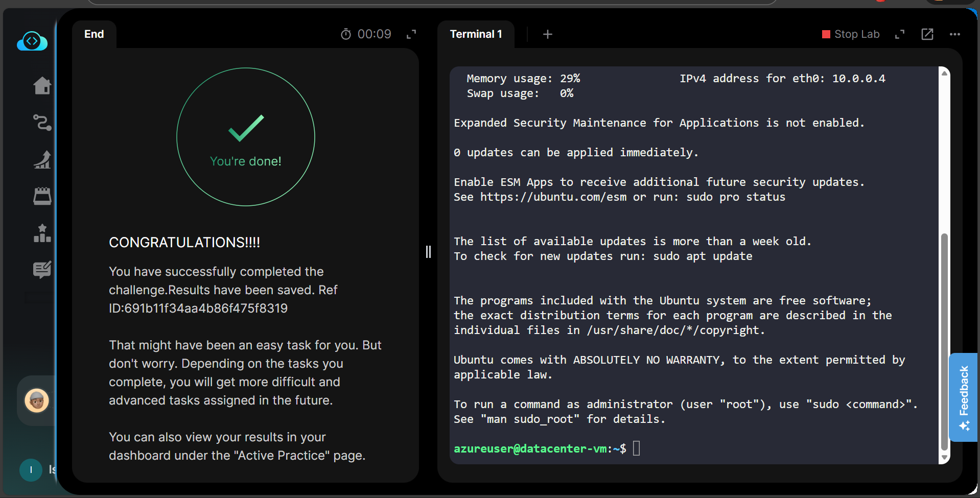The image size is (980, 498).
Task: Select the End tab
Action: 94,34
